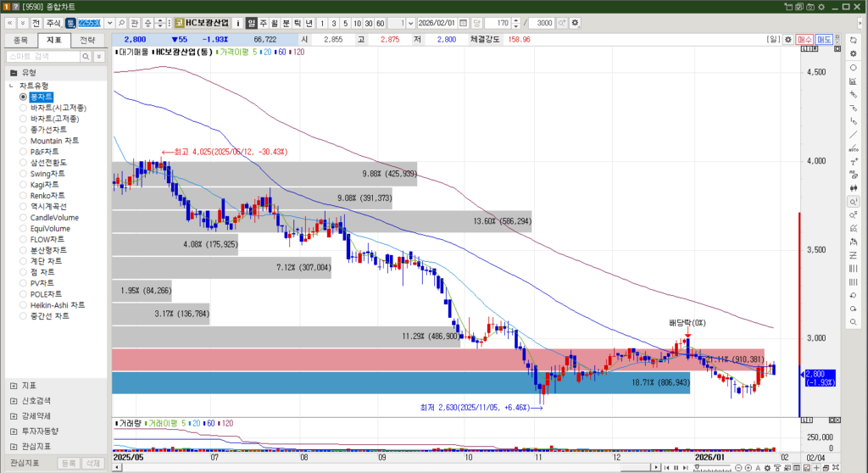This screenshot has height=473, width=868.
Task: Select the trend line drawing tool
Action: click(x=853, y=134)
